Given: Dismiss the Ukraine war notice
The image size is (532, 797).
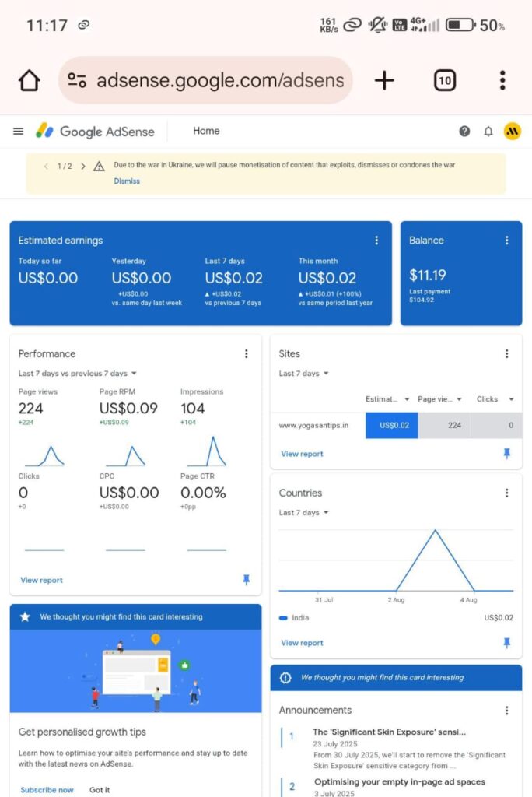Looking at the screenshot, I should (x=127, y=181).
